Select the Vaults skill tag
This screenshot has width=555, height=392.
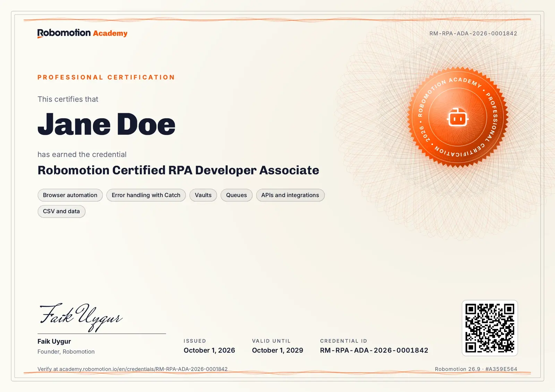pos(203,195)
